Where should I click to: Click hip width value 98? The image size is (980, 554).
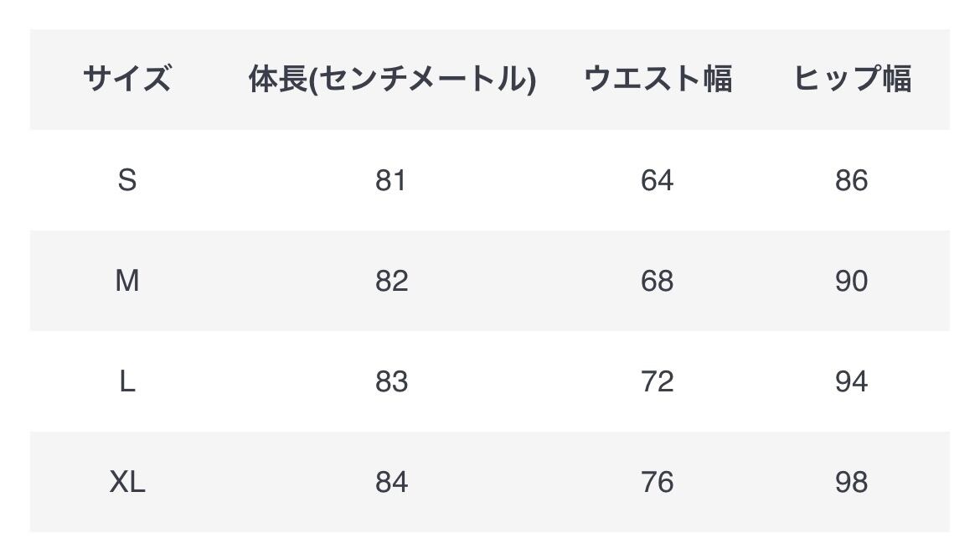tap(851, 482)
